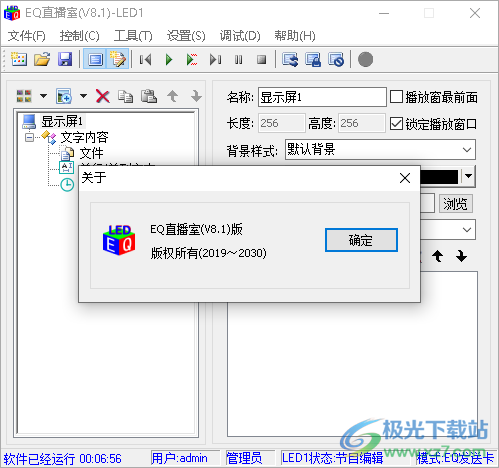The height and width of the screenshot is (468, 499).
Task: Select 显示屏1 node in the tree
Action: [x=62, y=121]
